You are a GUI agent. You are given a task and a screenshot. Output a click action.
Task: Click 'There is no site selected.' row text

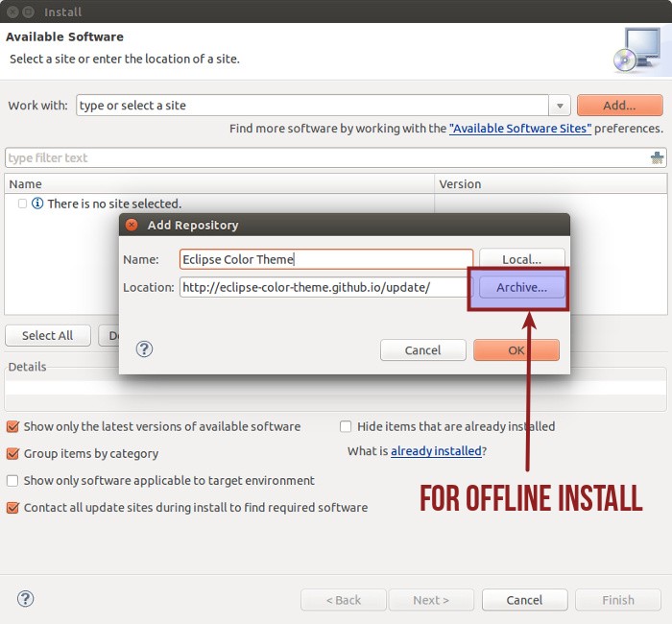tap(114, 204)
